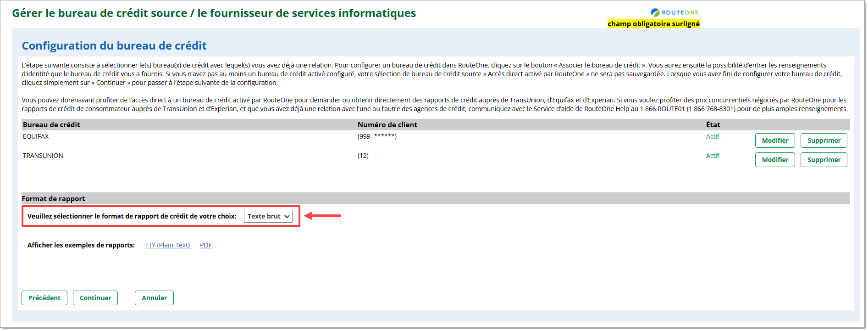Click Modifier for TRANSUNION bureau
868x331 pixels.
click(775, 160)
